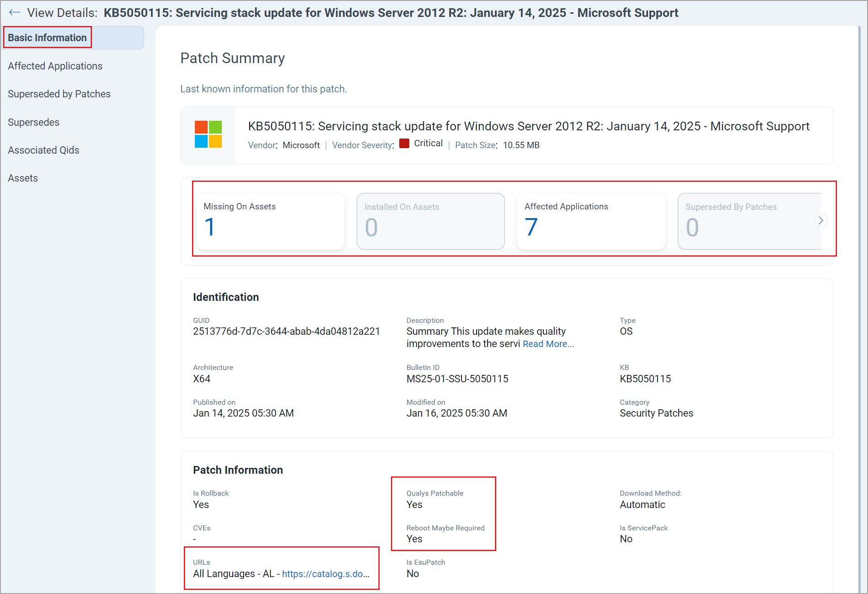
Task: Click Read More in the description
Action: [548, 344]
